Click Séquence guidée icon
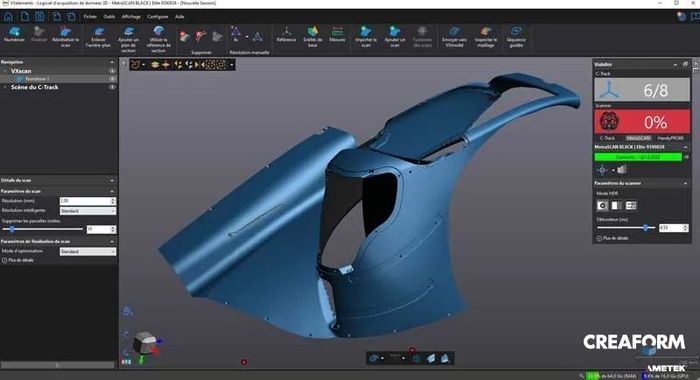Viewport: 700px width, 380px height. [516, 36]
